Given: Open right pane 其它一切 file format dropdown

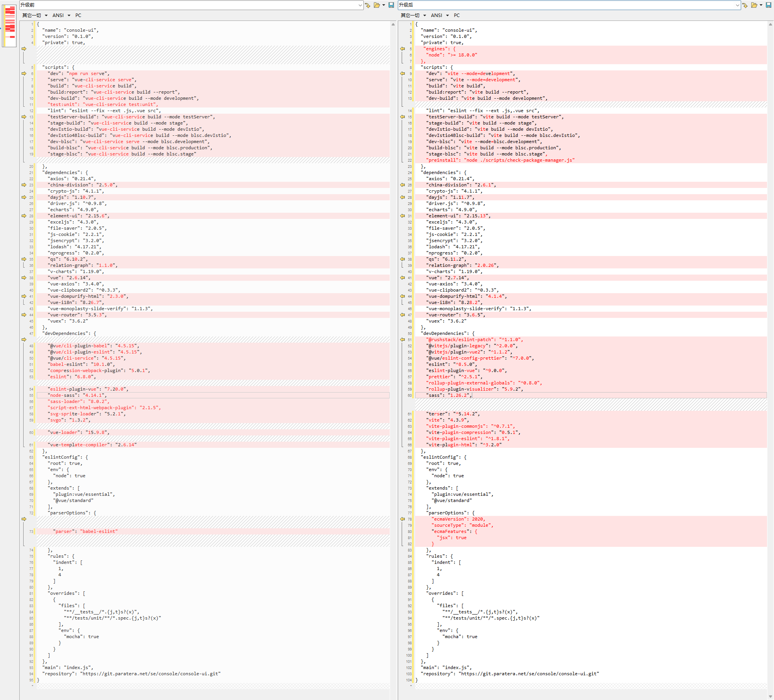Looking at the screenshot, I should pos(413,15).
